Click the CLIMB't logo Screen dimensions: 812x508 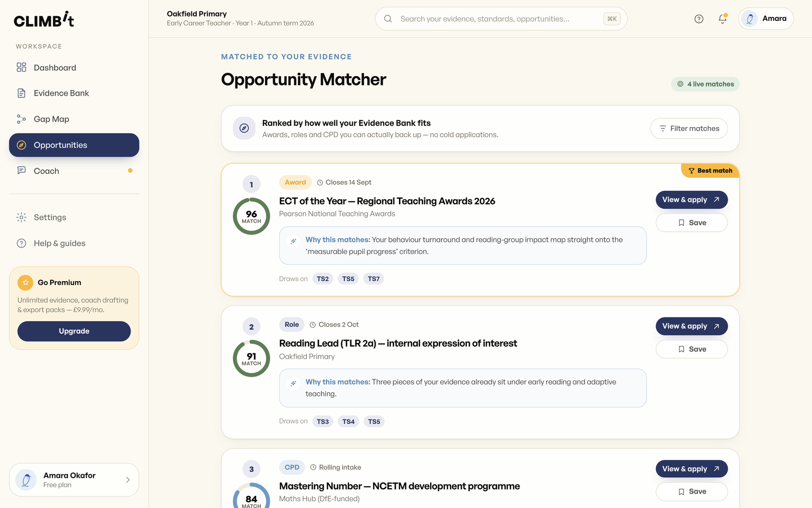click(x=44, y=20)
